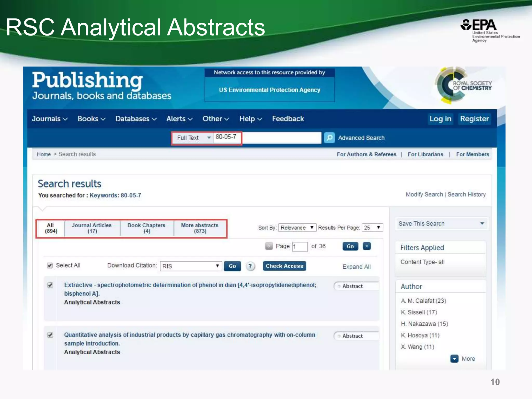Open the Full Text search scope dropdown
Viewport: 532px width, 399px height.
193,138
